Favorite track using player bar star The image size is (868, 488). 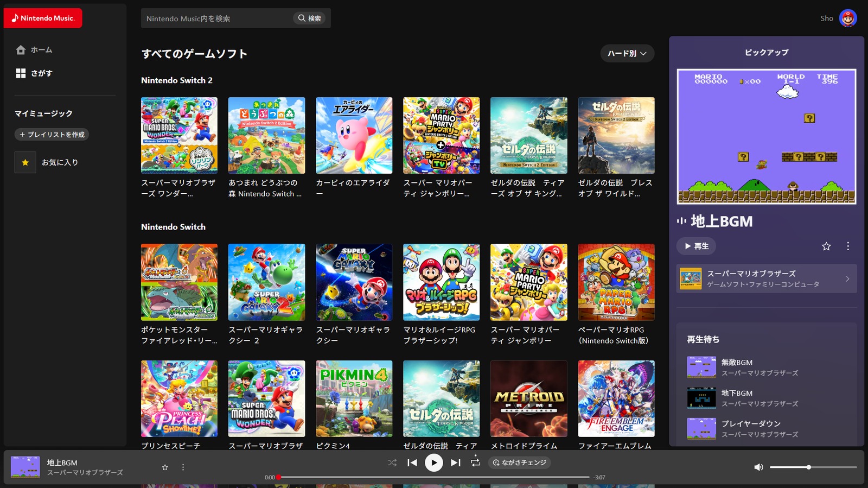click(165, 467)
